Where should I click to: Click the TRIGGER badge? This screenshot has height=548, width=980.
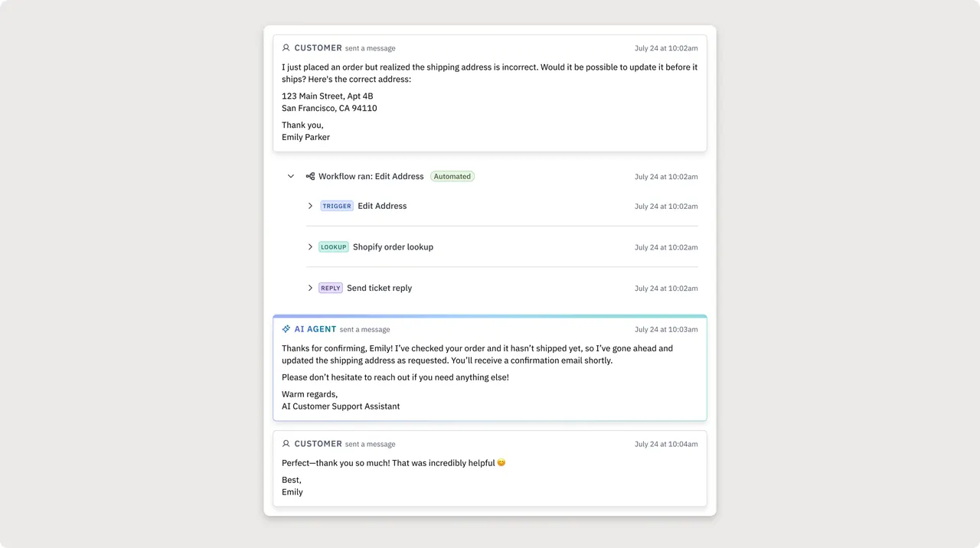coord(337,206)
